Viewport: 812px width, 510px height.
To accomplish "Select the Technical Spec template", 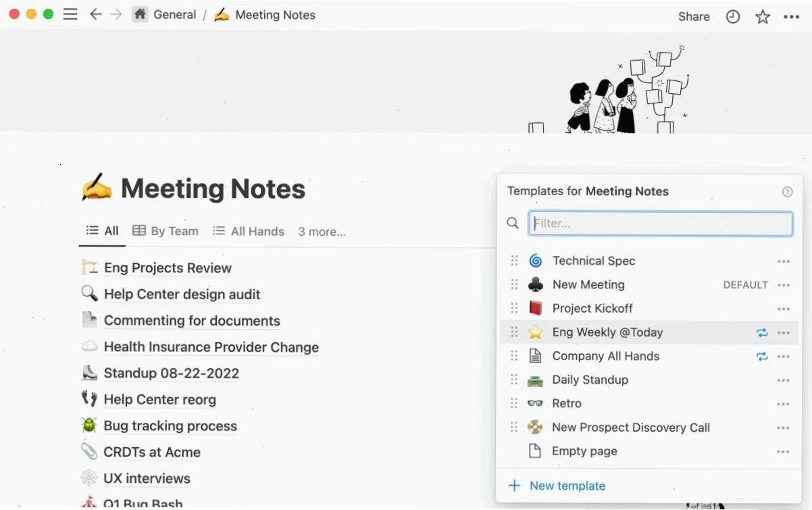I will pos(594,261).
